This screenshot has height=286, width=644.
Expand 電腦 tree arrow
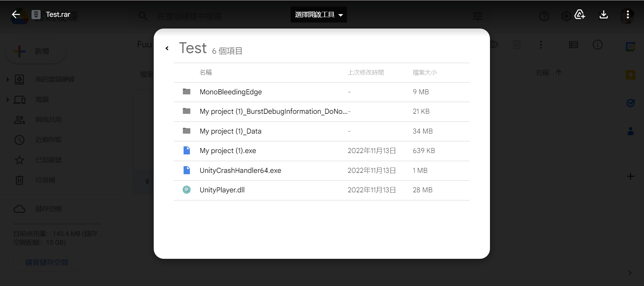coord(8,100)
